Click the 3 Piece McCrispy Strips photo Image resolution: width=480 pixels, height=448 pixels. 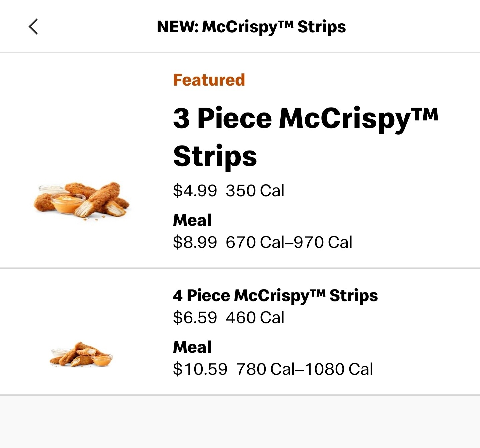(x=81, y=200)
